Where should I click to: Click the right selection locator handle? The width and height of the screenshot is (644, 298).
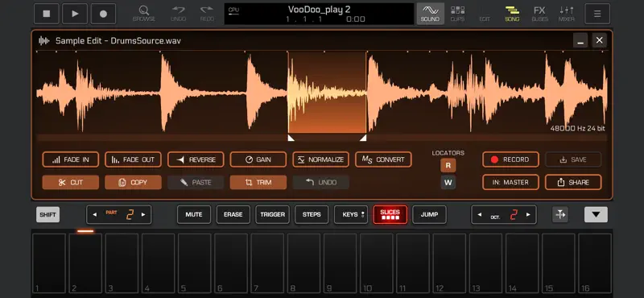tap(363, 138)
